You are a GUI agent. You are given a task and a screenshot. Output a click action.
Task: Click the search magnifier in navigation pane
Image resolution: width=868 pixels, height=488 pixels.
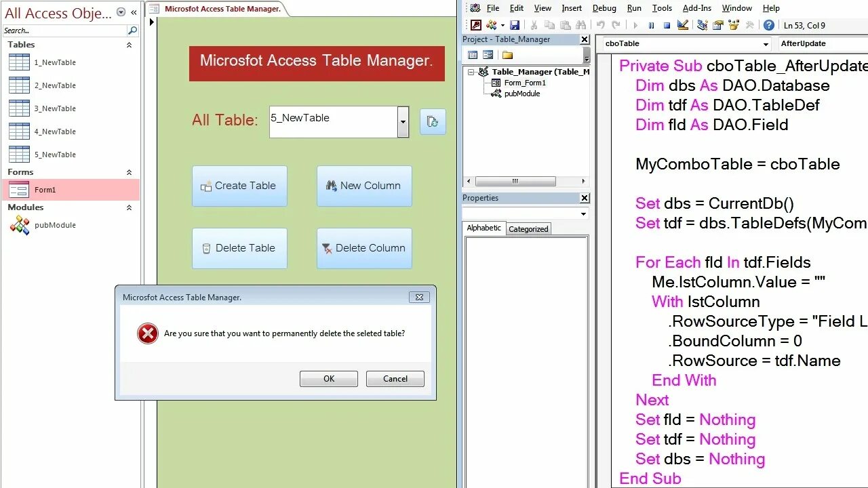tap(132, 30)
